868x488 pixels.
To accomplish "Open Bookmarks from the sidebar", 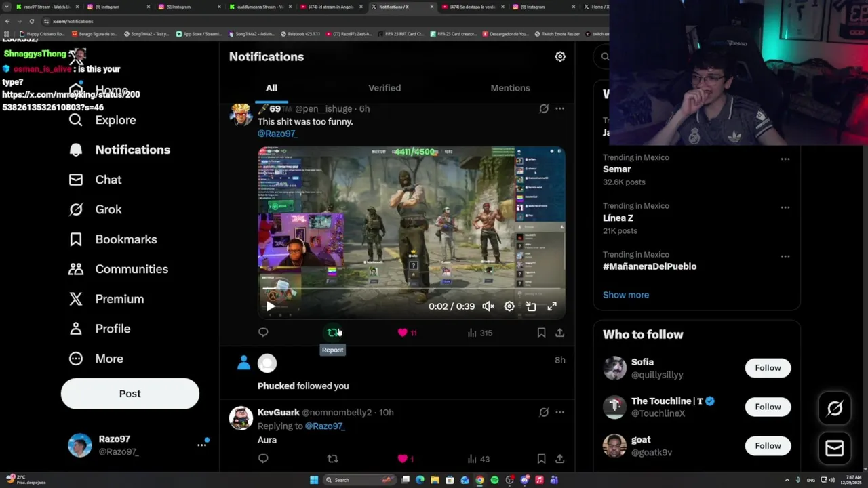I will (x=113, y=239).
